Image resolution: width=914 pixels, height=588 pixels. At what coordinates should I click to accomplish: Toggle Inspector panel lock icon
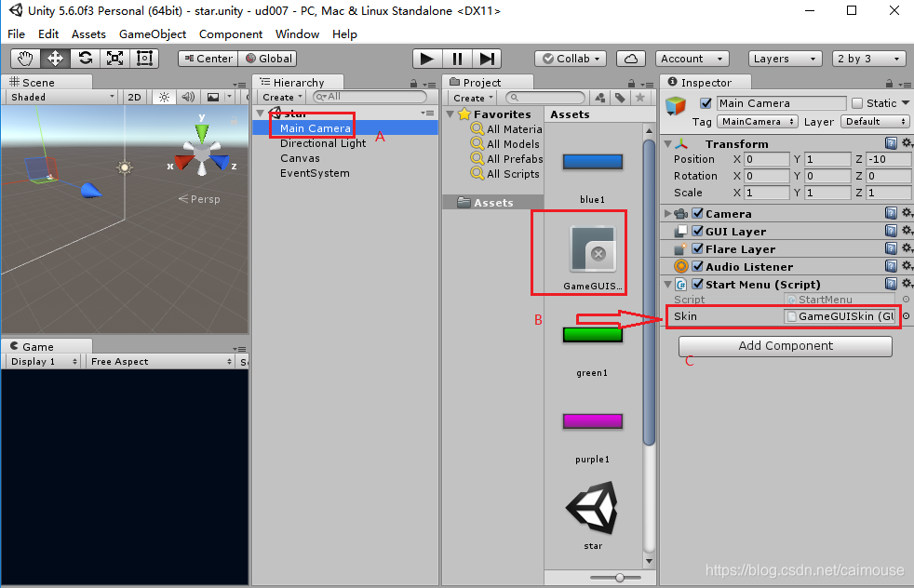[889, 84]
